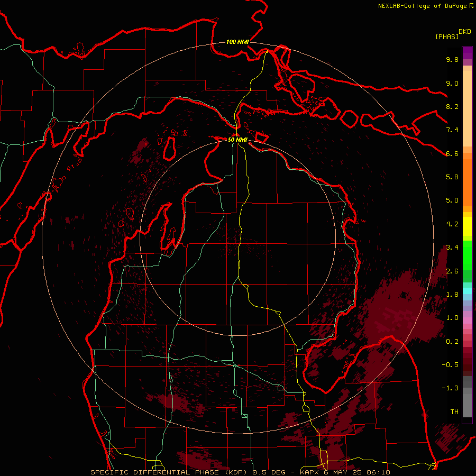Click the [PHAS] legend unit label
The width and height of the screenshot is (476, 476).
[x=447, y=36]
